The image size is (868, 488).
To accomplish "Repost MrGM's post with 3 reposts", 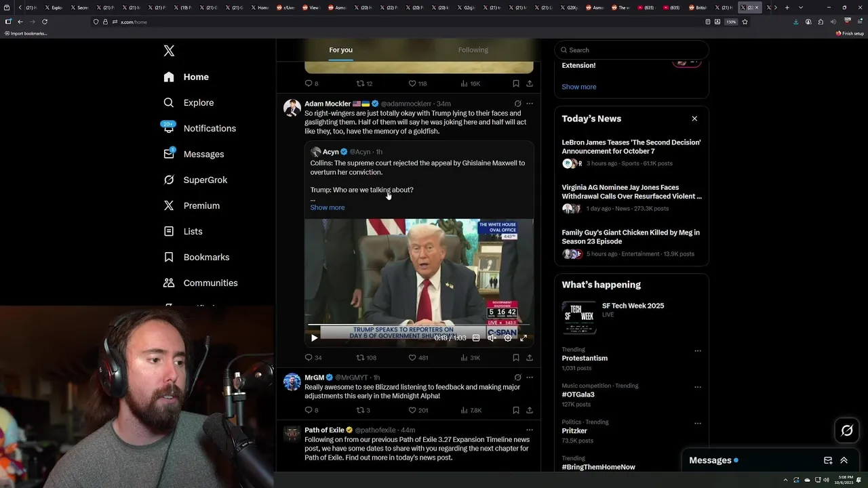I will 363,410.
